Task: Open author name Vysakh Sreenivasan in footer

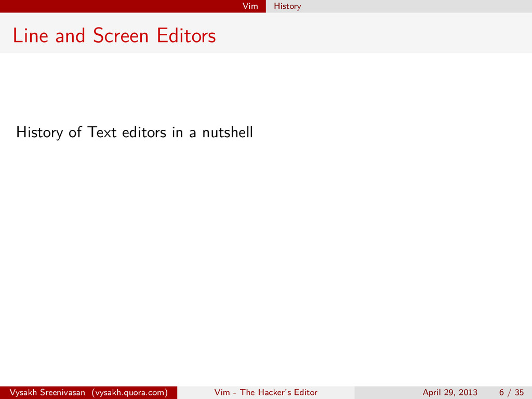Action: (47, 393)
